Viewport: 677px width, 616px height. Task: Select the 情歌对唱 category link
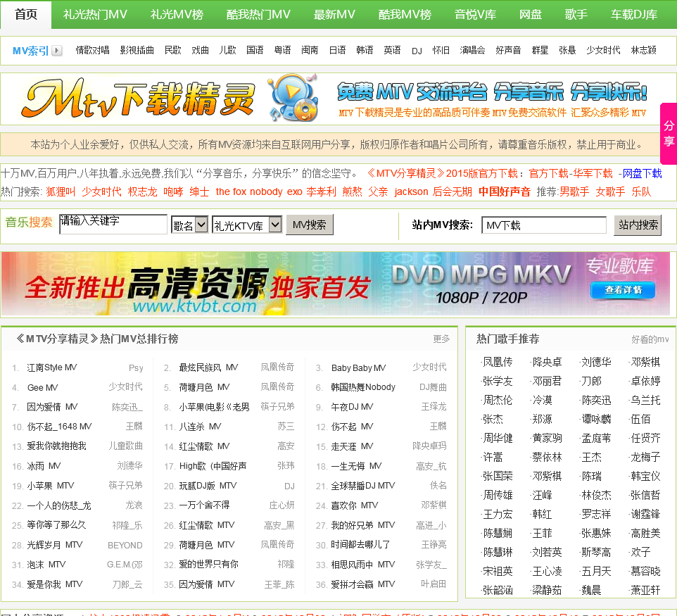pyautogui.click(x=92, y=51)
